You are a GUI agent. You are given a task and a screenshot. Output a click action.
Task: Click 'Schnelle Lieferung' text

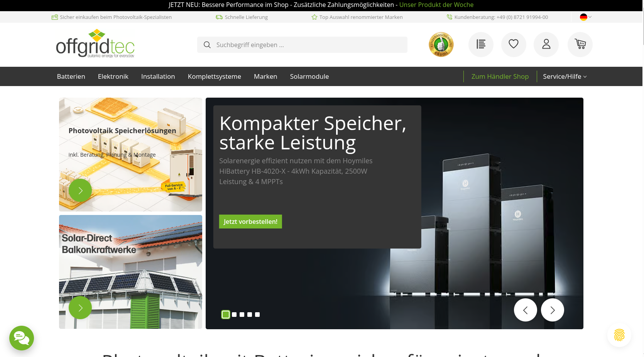246,17
